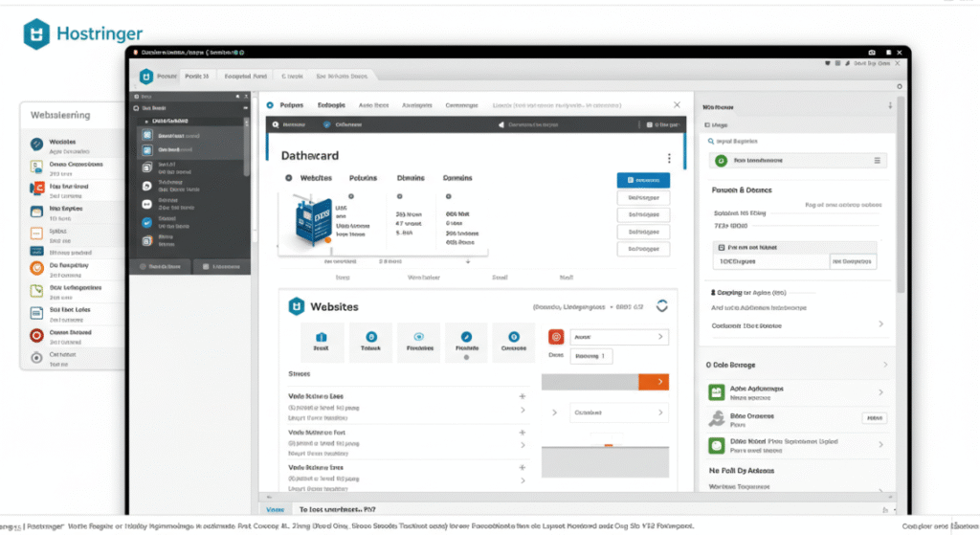Collapse the dark panel's expanded tree group arrow
The width and height of the screenshot is (980, 535).
[x=146, y=122]
